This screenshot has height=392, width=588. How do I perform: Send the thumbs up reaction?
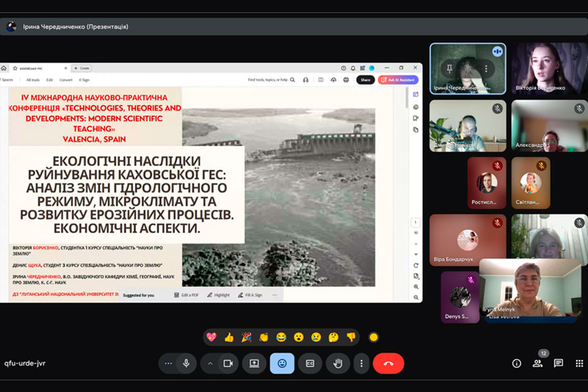point(229,337)
